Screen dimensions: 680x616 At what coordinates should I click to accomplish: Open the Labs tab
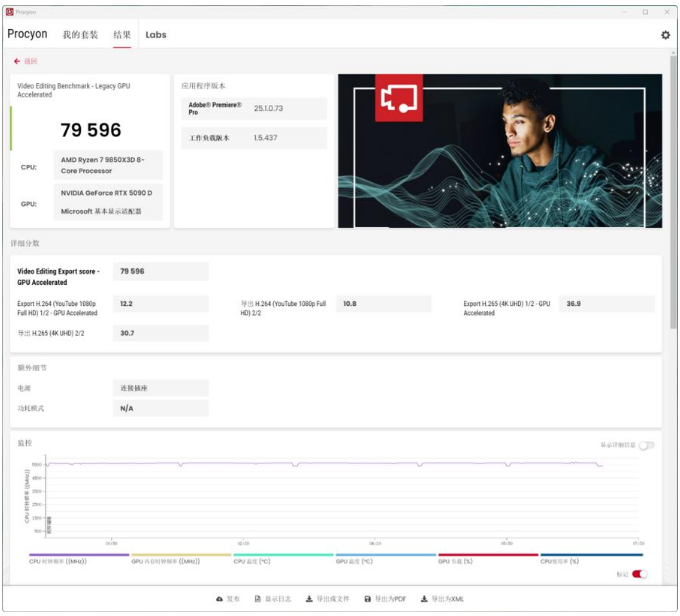point(156,35)
